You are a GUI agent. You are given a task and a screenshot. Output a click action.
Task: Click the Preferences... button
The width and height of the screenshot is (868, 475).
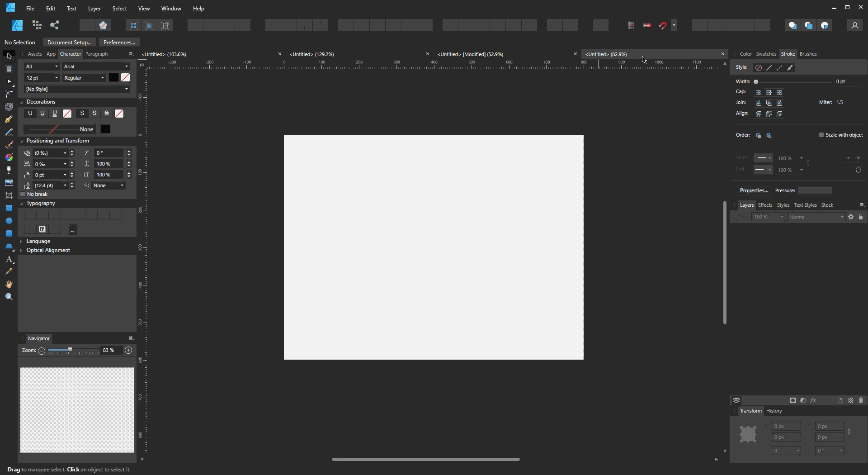click(119, 43)
